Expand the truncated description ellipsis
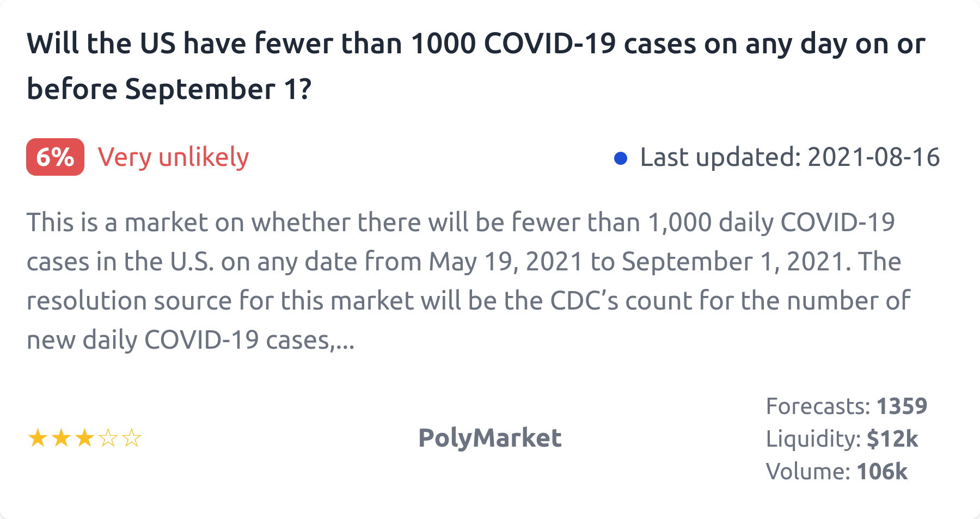The image size is (980, 519). click(345, 341)
